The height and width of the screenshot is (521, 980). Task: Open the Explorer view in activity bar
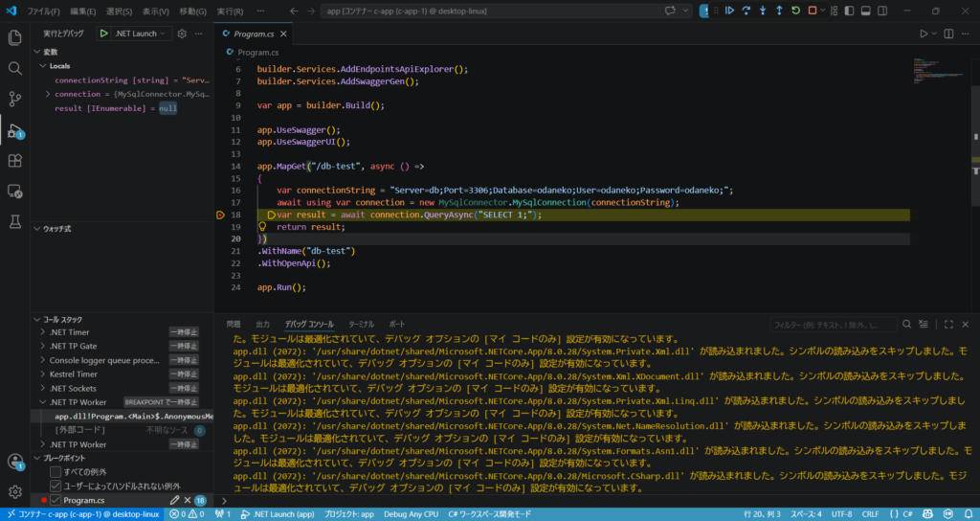click(15, 37)
